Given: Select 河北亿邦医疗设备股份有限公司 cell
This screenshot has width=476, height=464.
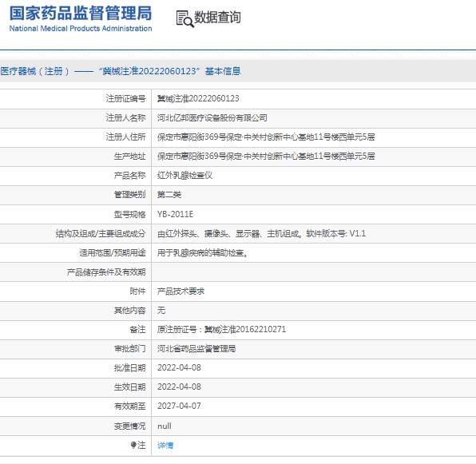Looking at the screenshot, I should coord(212,117).
